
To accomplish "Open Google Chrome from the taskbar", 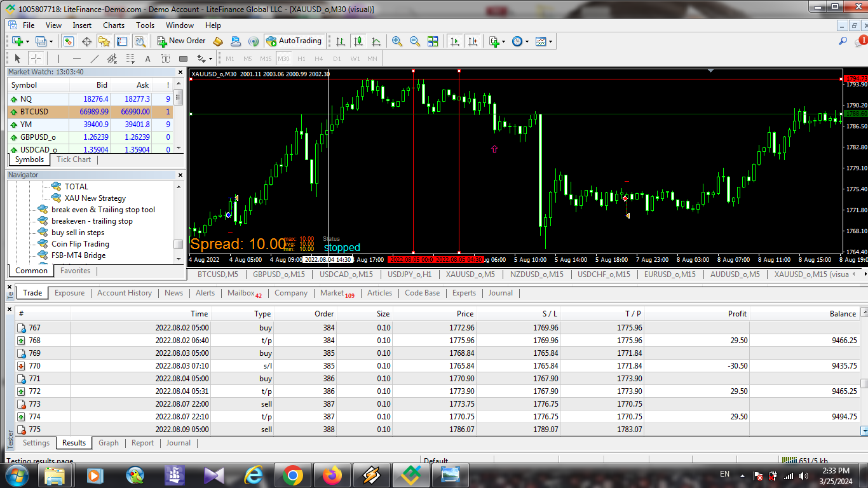I will [292, 475].
